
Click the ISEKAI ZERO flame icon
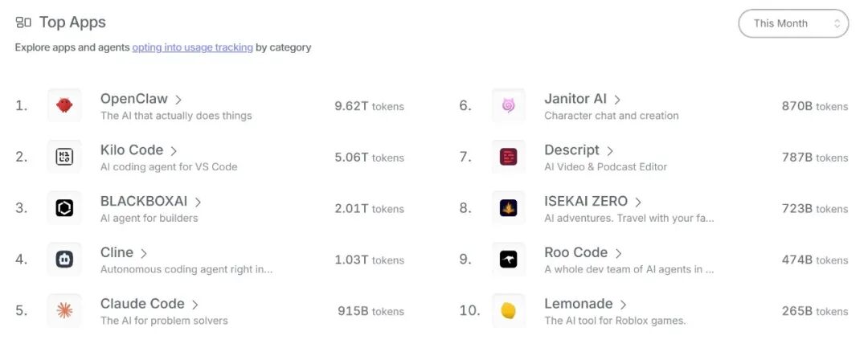click(508, 208)
